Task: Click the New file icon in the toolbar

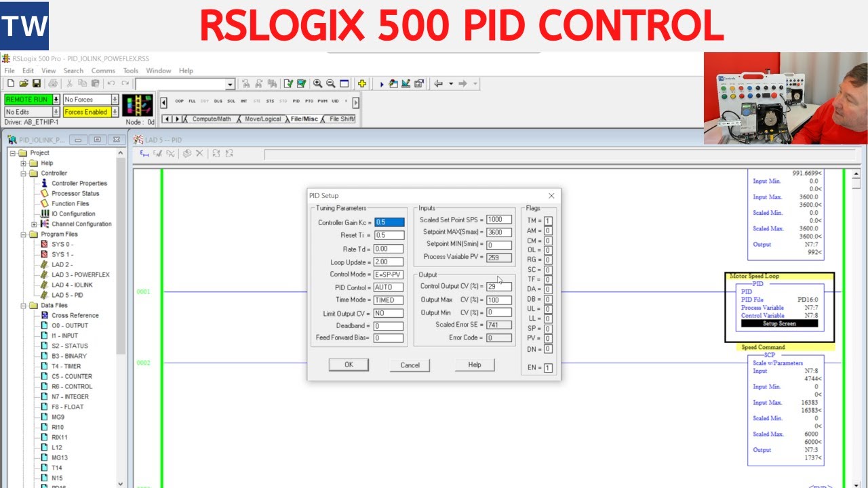Action: pyautogui.click(x=10, y=83)
